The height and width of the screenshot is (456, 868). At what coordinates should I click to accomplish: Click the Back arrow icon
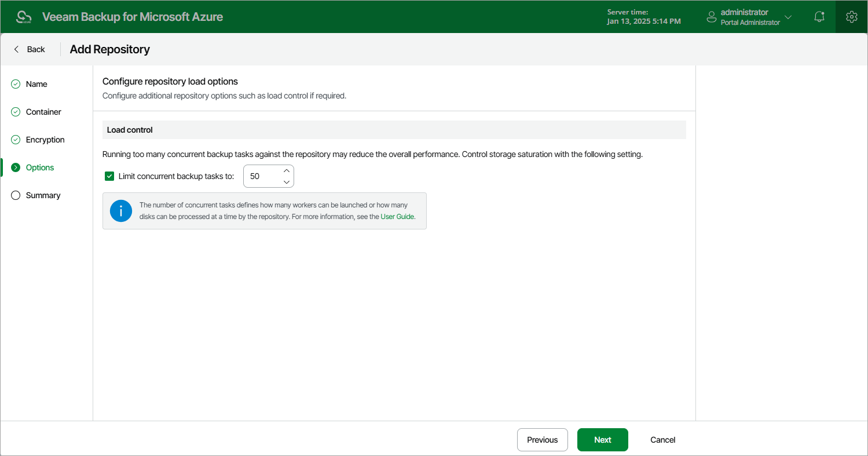tap(16, 49)
